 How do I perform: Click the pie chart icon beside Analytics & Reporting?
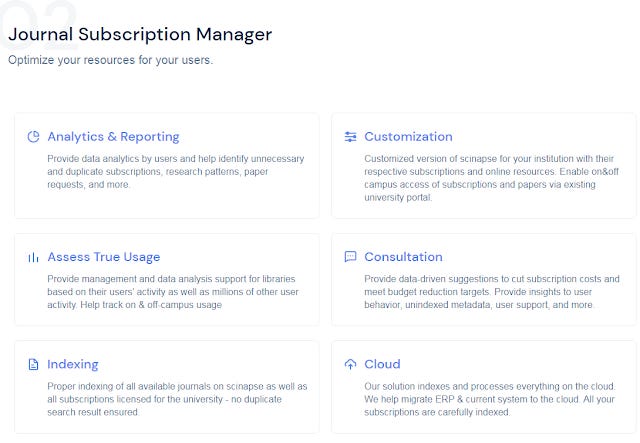pos(33,136)
